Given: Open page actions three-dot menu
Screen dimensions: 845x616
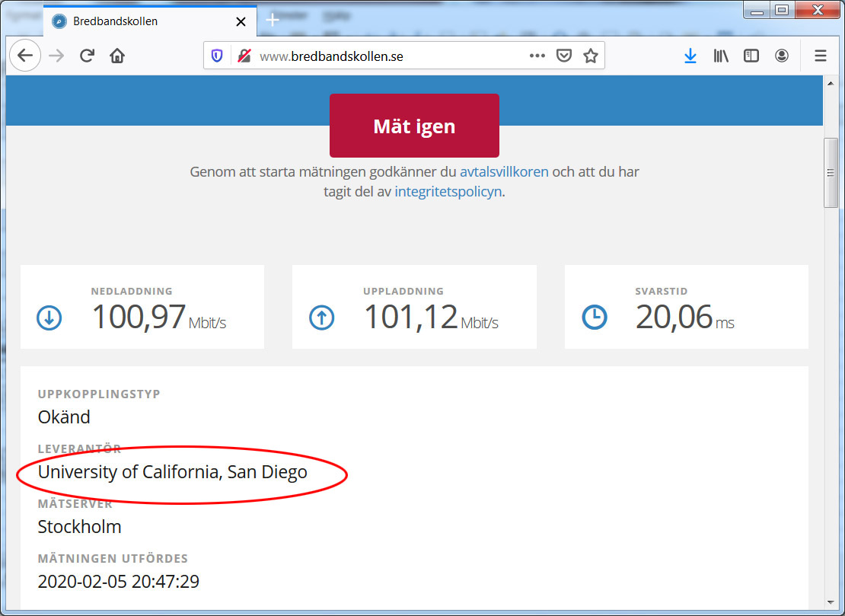Looking at the screenshot, I should (537, 56).
